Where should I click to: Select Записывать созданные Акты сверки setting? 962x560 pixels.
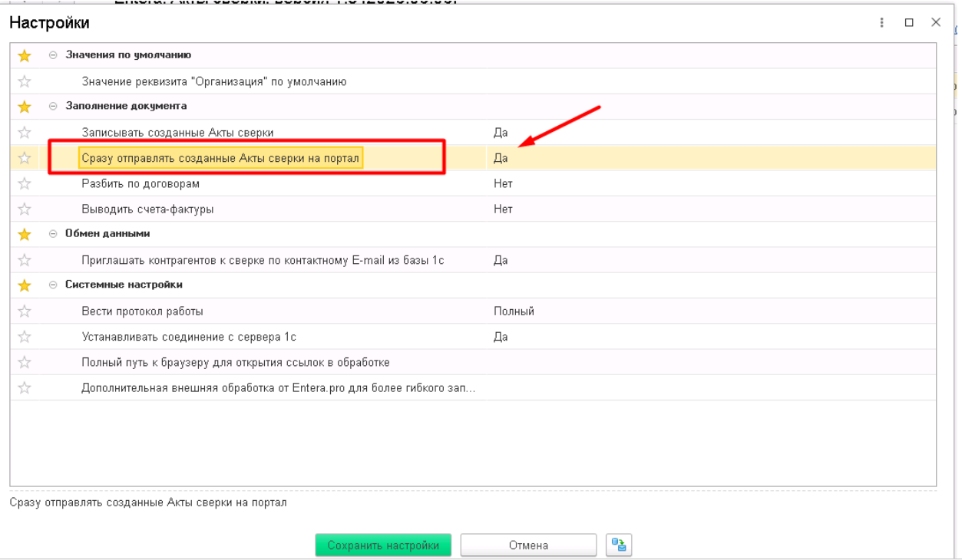[177, 133]
